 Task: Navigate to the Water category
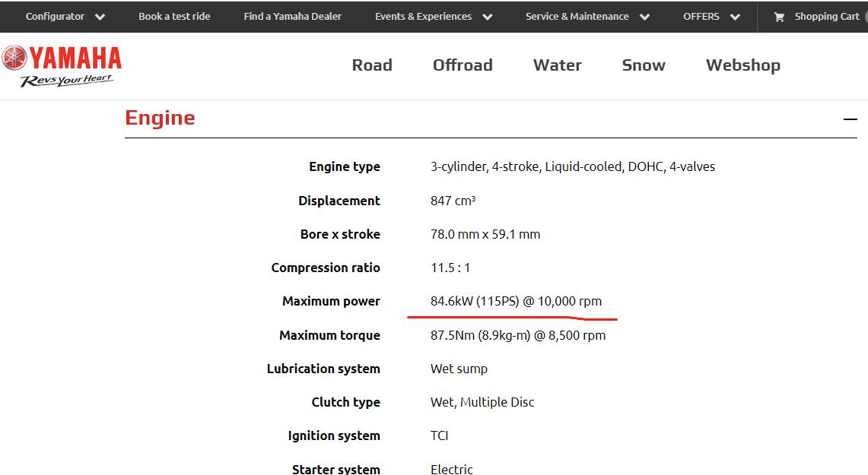pos(557,65)
